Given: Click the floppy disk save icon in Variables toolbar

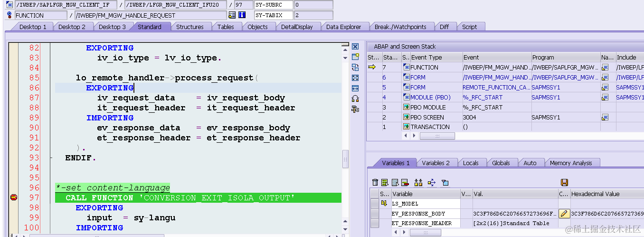Looking at the screenshot, I should click(564, 182).
